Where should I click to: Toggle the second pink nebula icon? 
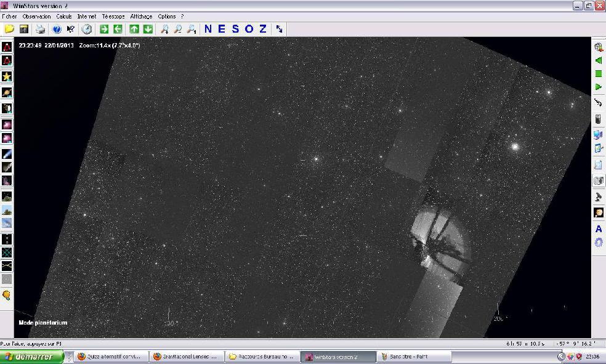coord(7,138)
